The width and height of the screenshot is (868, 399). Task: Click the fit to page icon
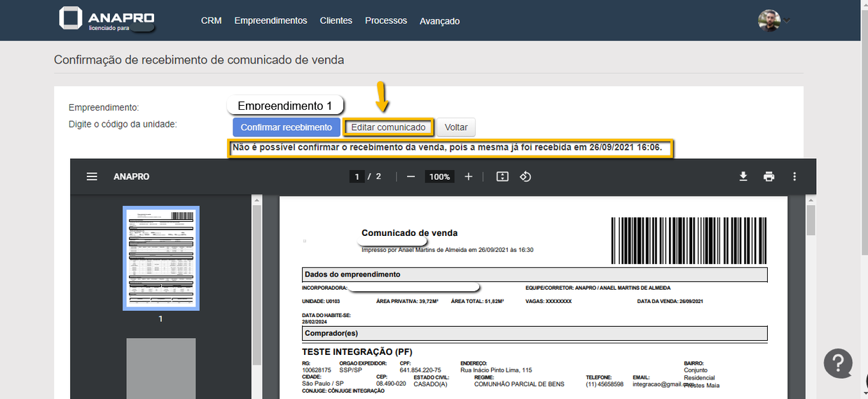coord(502,176)
